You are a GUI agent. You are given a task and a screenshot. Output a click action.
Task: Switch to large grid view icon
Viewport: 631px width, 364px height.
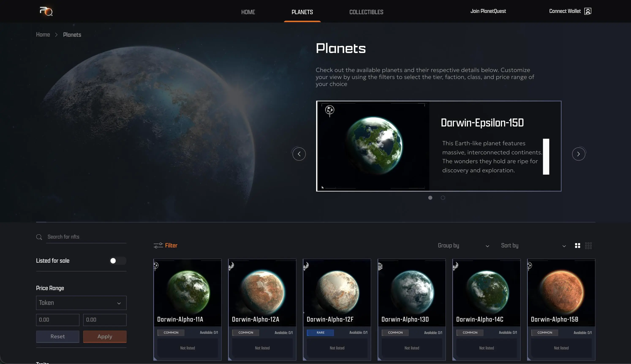(578, 246)
